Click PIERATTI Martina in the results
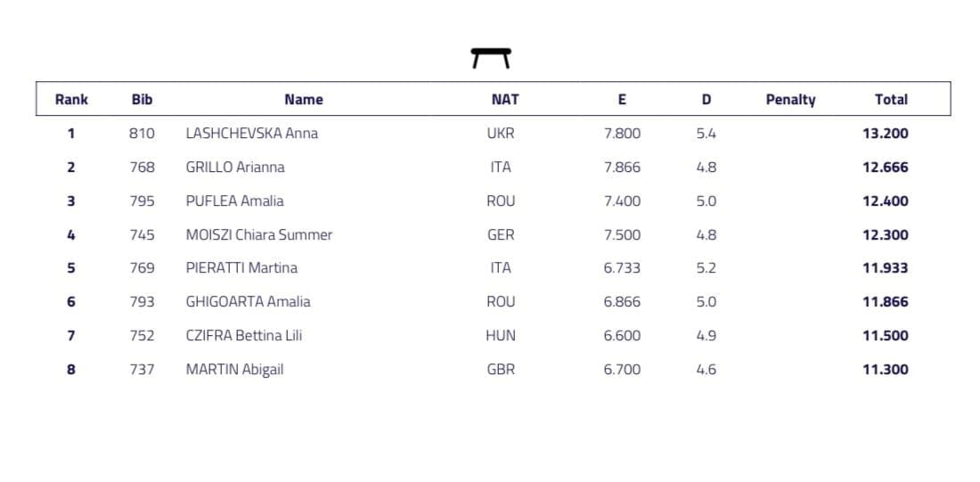Screen dimensions: 980x482 241,268
